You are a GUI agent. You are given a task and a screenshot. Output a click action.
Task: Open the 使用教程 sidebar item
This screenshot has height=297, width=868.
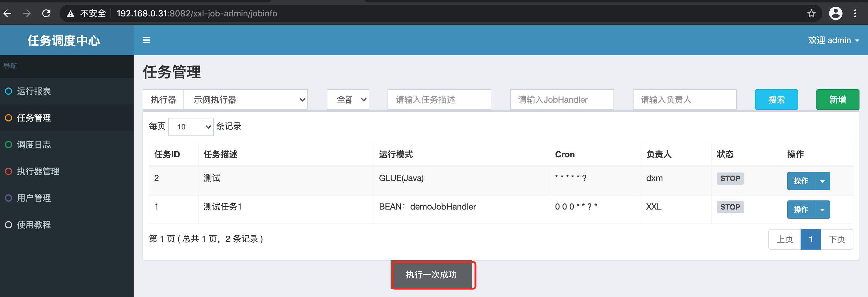67,225
